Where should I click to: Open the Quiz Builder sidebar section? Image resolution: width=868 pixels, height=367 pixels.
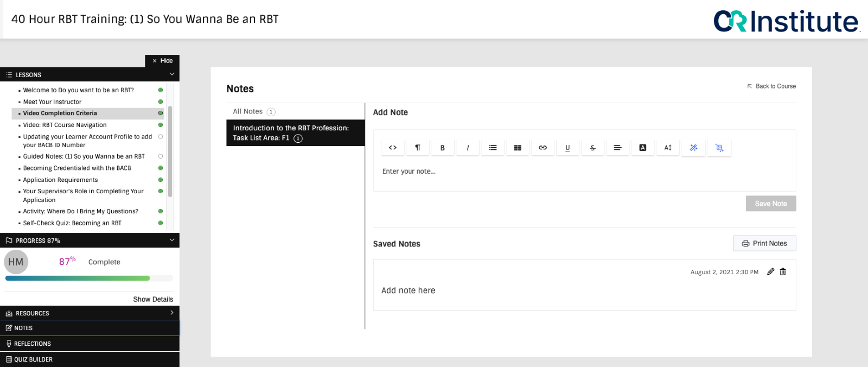point(90,359)
